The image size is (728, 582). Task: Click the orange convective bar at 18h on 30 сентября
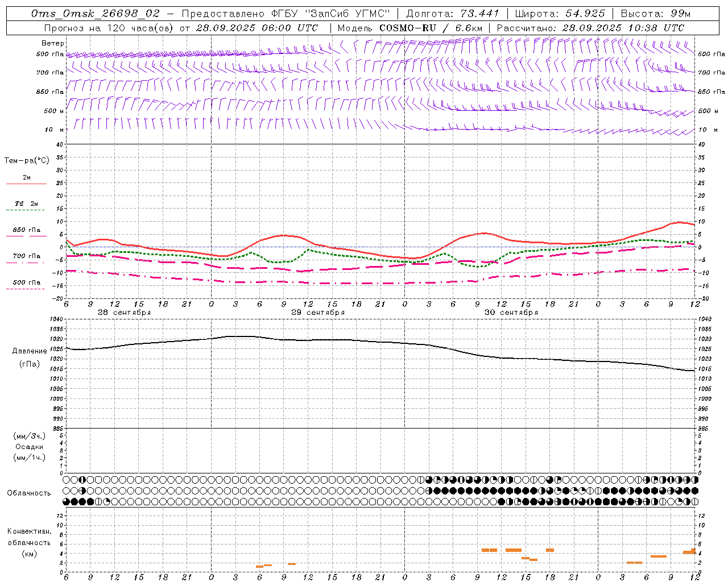point(550,550)
